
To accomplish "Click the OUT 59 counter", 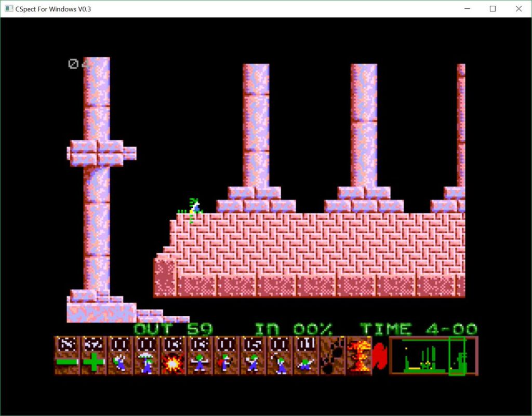I will click(x=173, y=329).
